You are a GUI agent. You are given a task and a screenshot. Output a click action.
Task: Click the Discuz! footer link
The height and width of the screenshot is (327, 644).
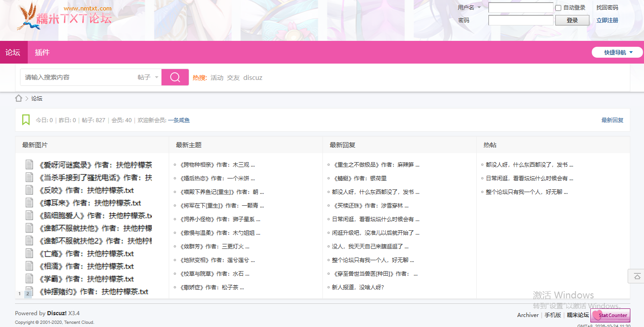click(57, 313)
